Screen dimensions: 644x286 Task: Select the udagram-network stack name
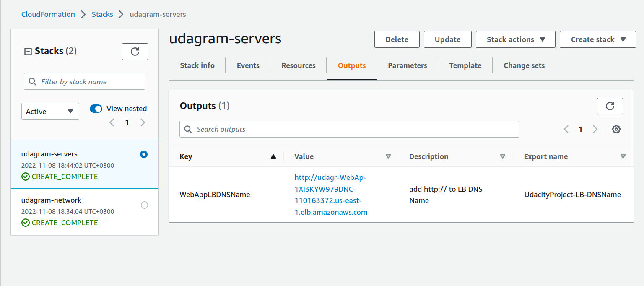click(52, 200)
